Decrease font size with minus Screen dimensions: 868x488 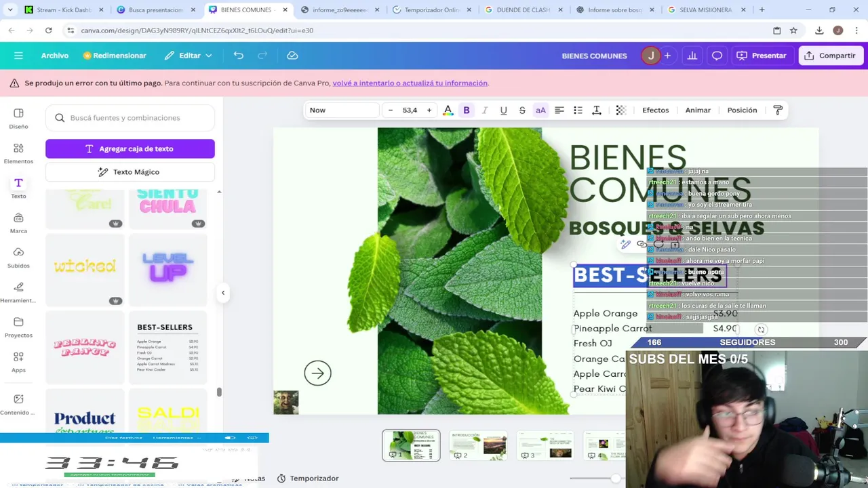[x=391, y=110]
